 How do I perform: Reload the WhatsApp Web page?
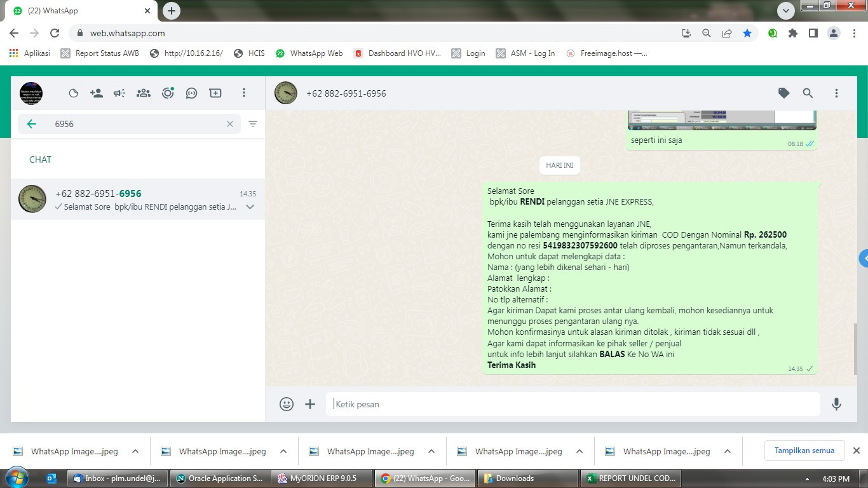[55, 33]
